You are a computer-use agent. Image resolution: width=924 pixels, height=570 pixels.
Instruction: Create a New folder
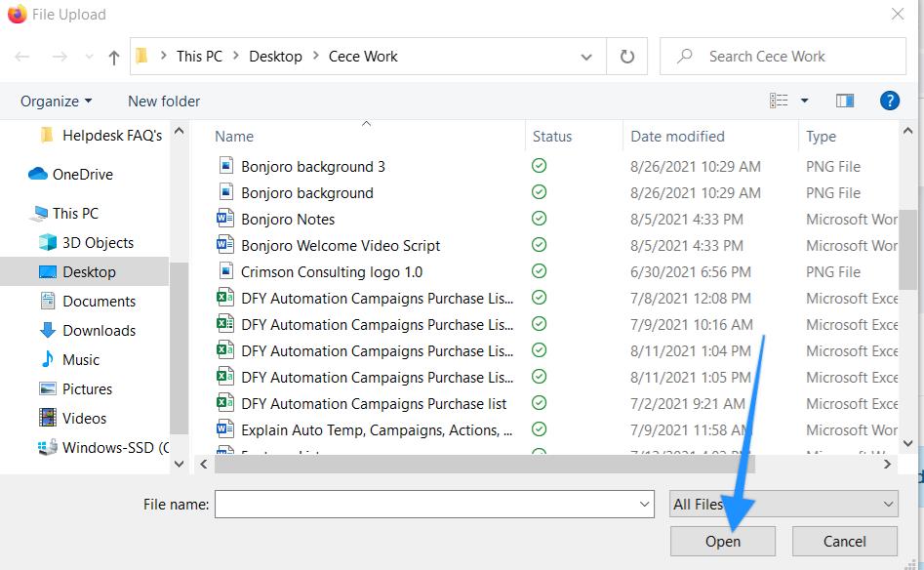tap(164, 102)
